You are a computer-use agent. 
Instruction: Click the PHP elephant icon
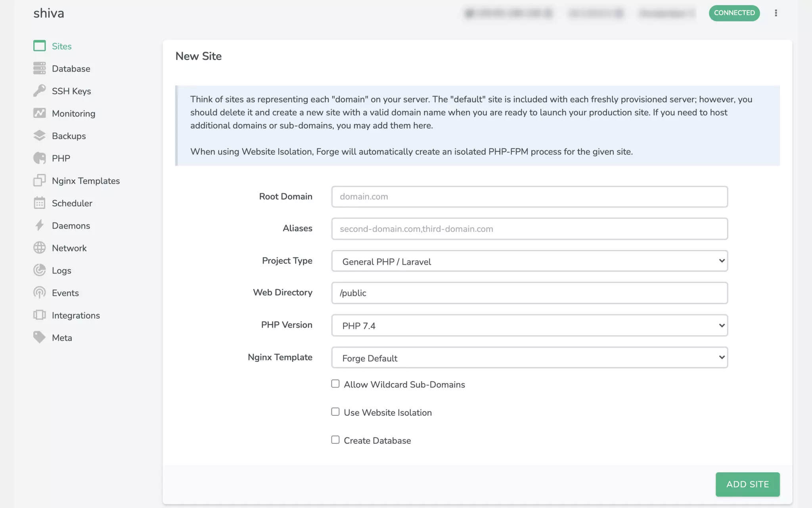coord(39,158)
